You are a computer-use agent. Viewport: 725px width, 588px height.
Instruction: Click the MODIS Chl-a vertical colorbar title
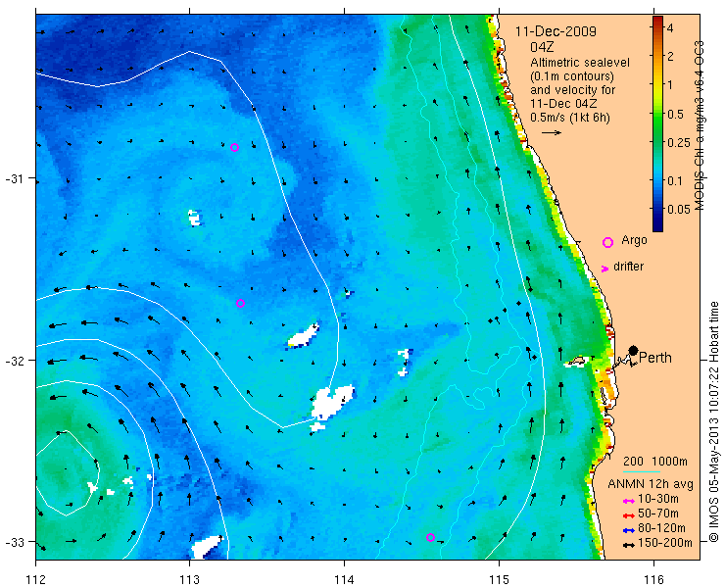point(700,125)
